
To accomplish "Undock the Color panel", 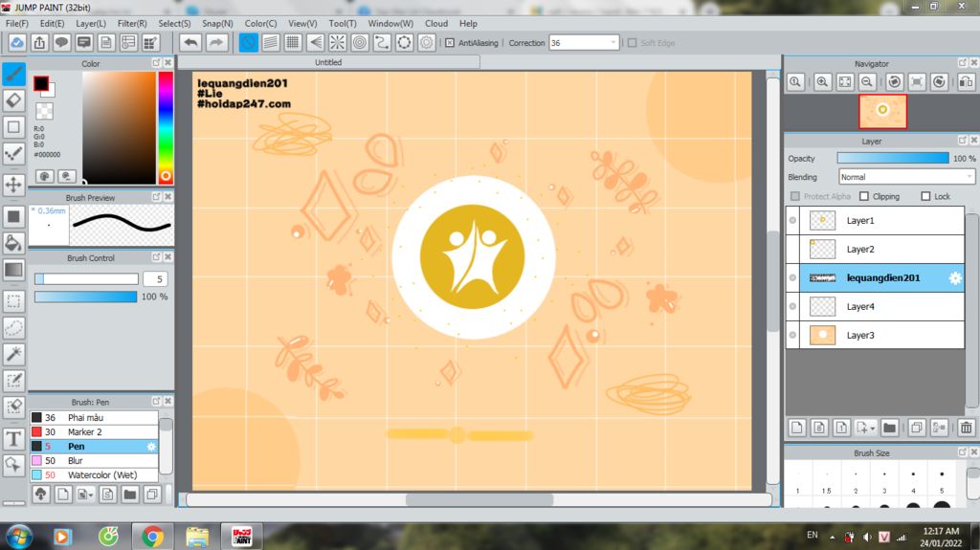I will pyautogui.click(x=156, y=63).
